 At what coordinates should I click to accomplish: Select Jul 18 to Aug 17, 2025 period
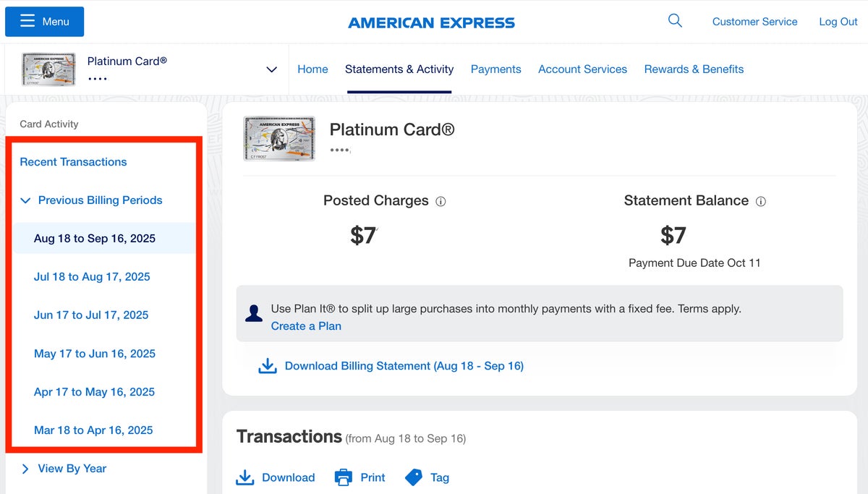92,277
